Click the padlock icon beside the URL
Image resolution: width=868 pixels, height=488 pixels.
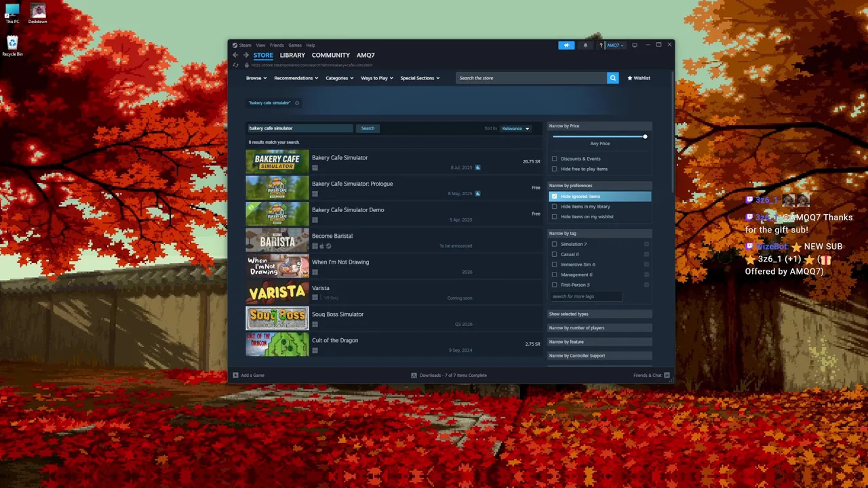(x=247, y=65)
